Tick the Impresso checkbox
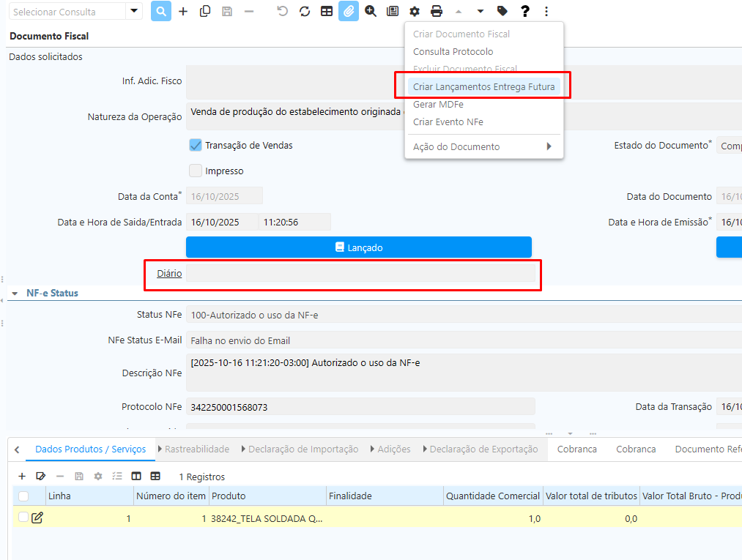 pos(196,171)
